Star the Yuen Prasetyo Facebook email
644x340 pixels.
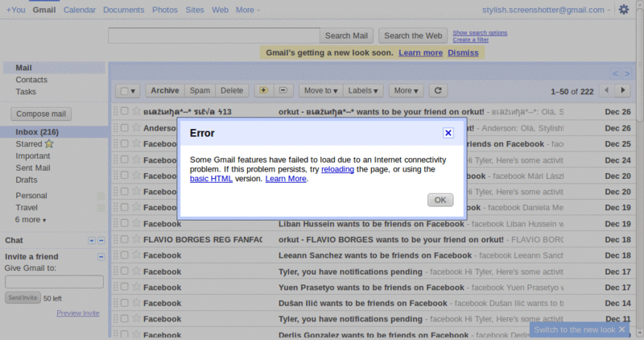[x=136, y=287]
